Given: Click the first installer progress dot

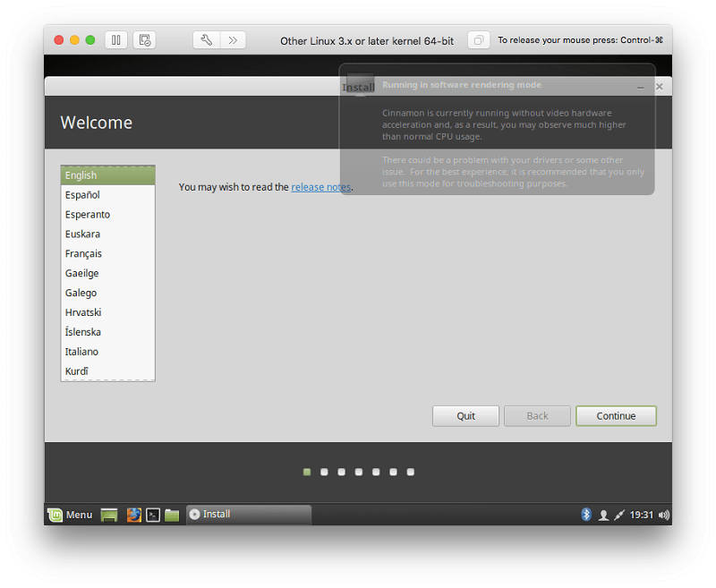Looking at the screenshot, I should pos(307,472).
